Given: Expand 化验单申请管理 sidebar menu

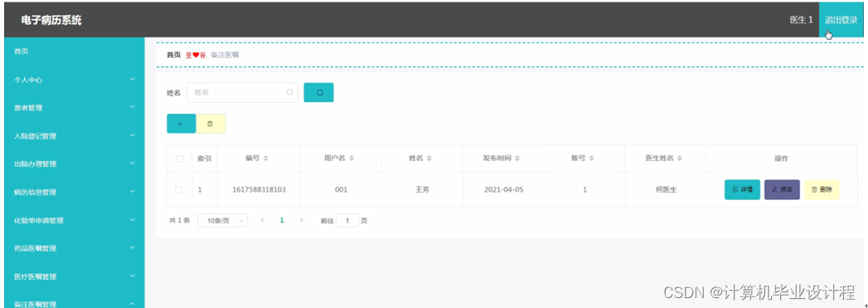Looking at the screenshot, I should [x=74, y=221].
